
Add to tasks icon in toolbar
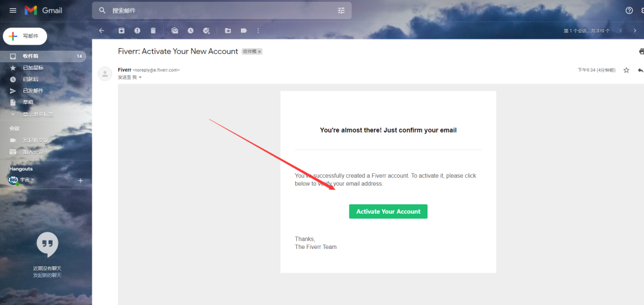[x=206, y=30]
